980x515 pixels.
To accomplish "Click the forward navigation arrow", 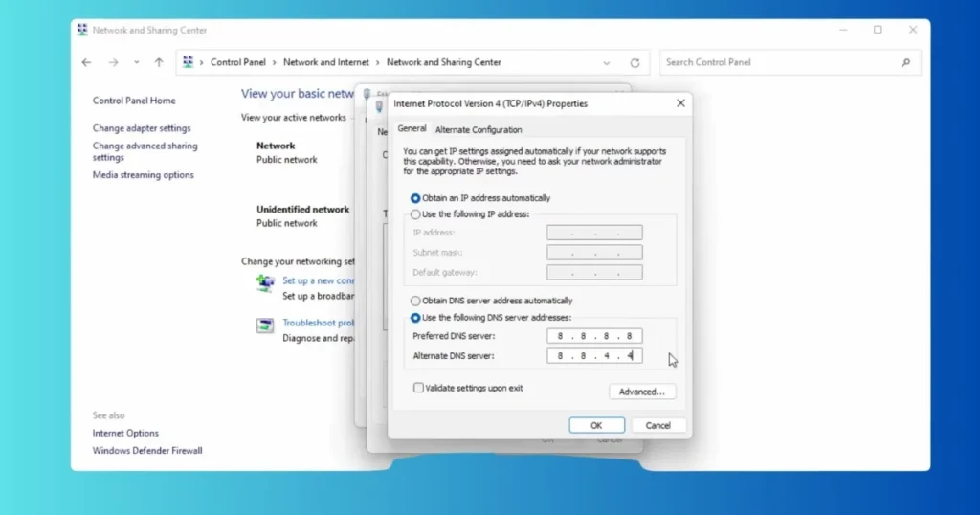I will [x=113, y=62].
